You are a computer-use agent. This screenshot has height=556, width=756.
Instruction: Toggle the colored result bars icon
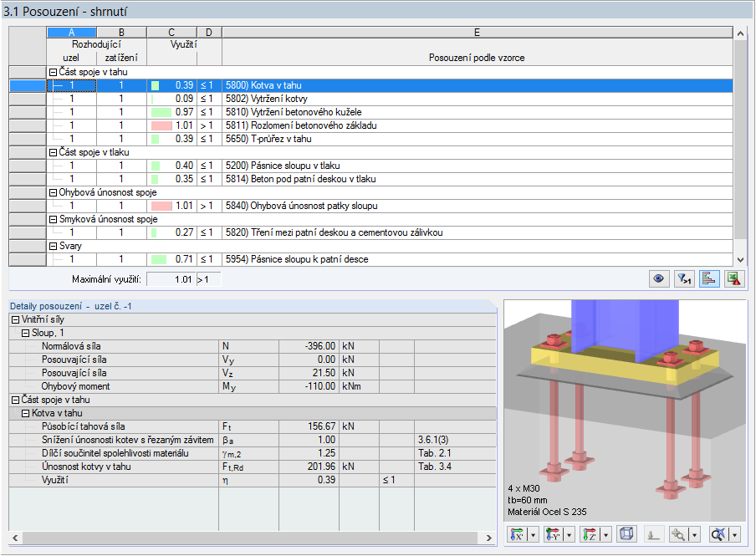pos(709,278)
